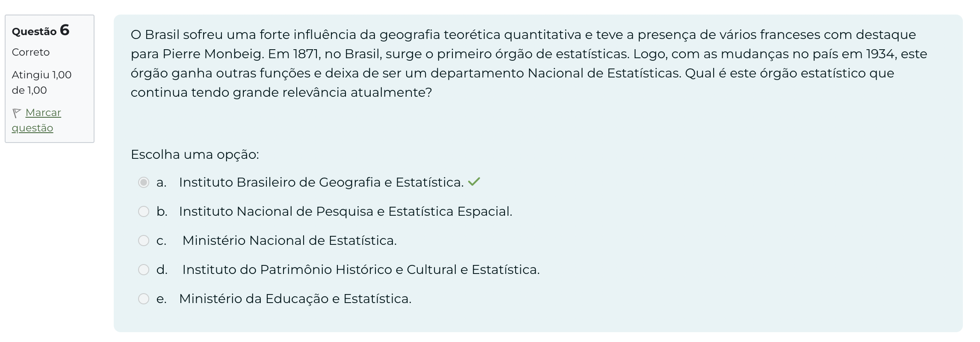Open the Marcar questão link
Image resolution: width=980 pixels, height=342 pixels.
pos(43,113)
